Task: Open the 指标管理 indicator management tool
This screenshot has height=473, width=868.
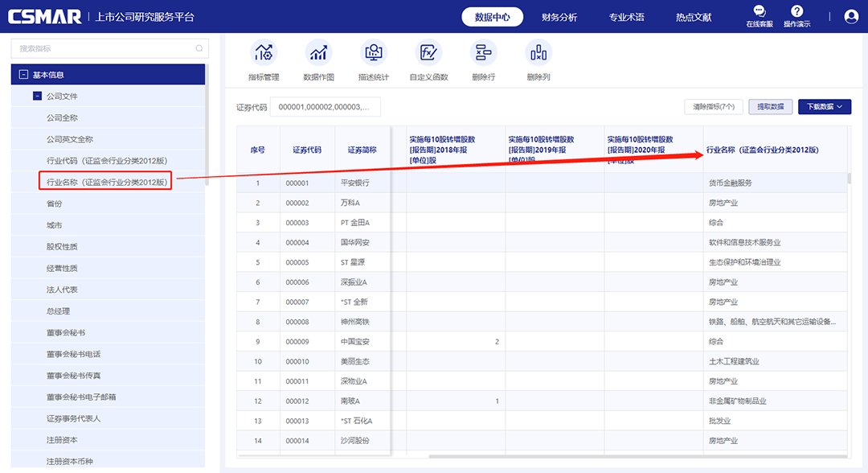Action: coord(264,53)
